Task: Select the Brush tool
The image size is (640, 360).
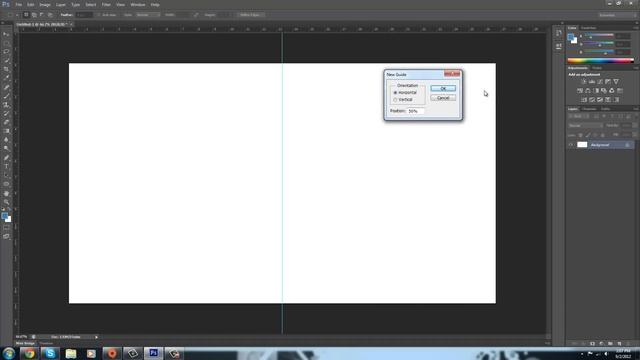Action: (6, 96)
